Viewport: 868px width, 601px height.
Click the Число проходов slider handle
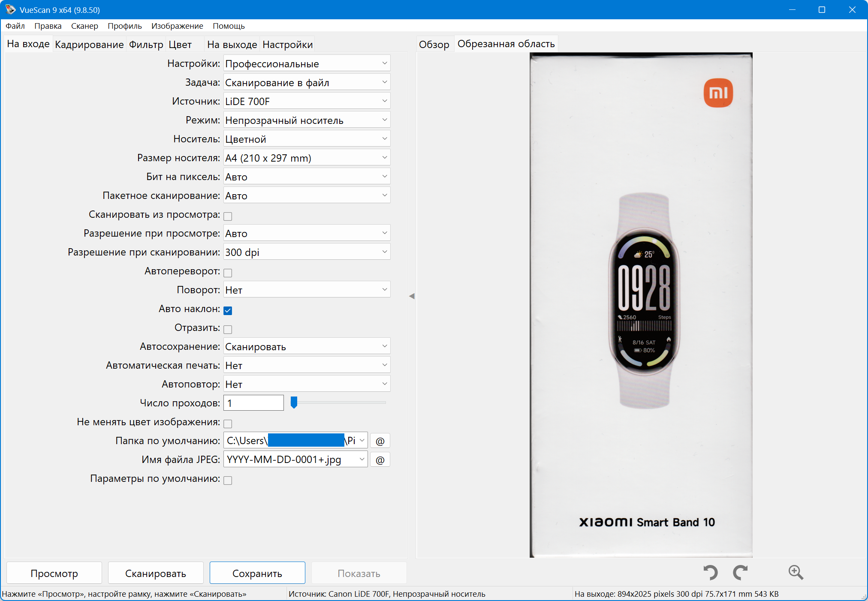point(294,402)
